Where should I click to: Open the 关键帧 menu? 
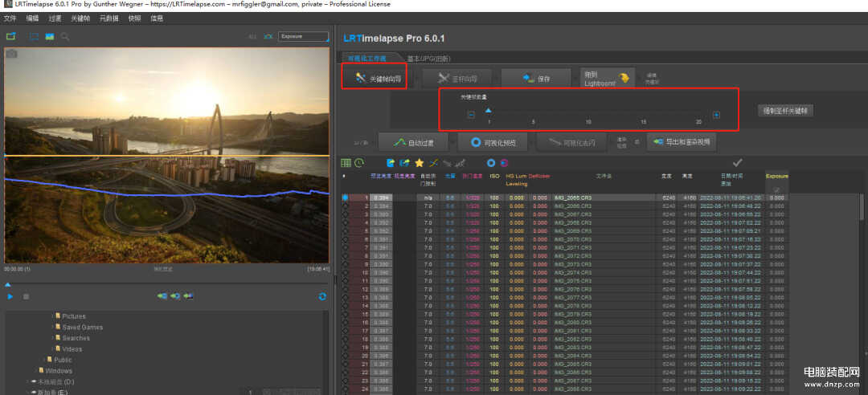[80, 18]
